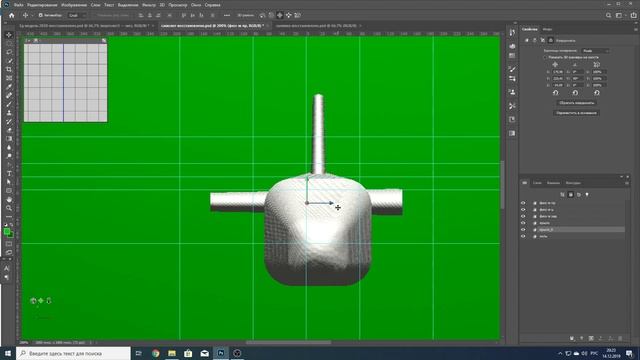Click the orbit camera icon on canvas
Viewport: 640px width, 360px height.
pos(33,301)
